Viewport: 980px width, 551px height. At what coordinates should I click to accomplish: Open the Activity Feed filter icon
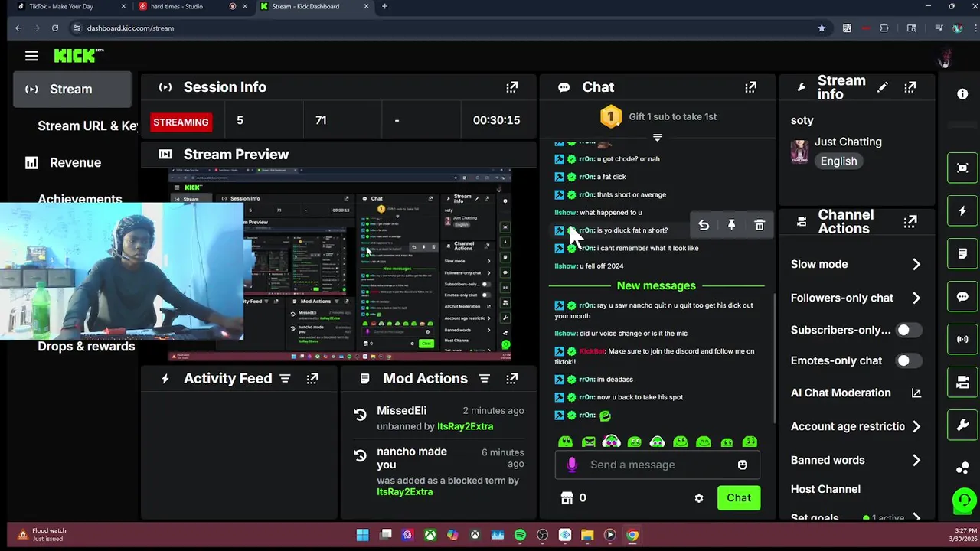[285, 379]
